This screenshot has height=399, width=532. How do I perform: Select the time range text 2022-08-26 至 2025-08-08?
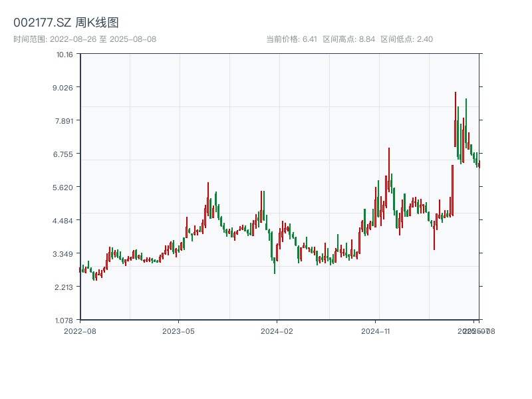click(x=103, y=39)
